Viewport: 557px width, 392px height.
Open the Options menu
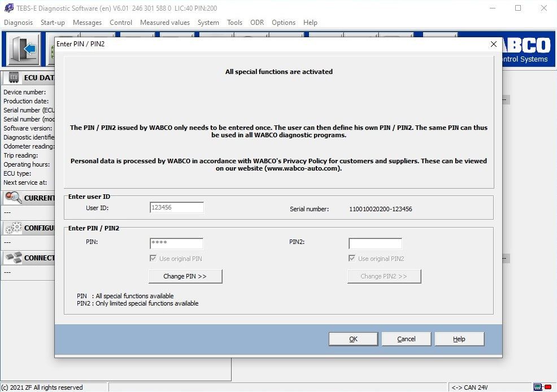pos(284,23)
